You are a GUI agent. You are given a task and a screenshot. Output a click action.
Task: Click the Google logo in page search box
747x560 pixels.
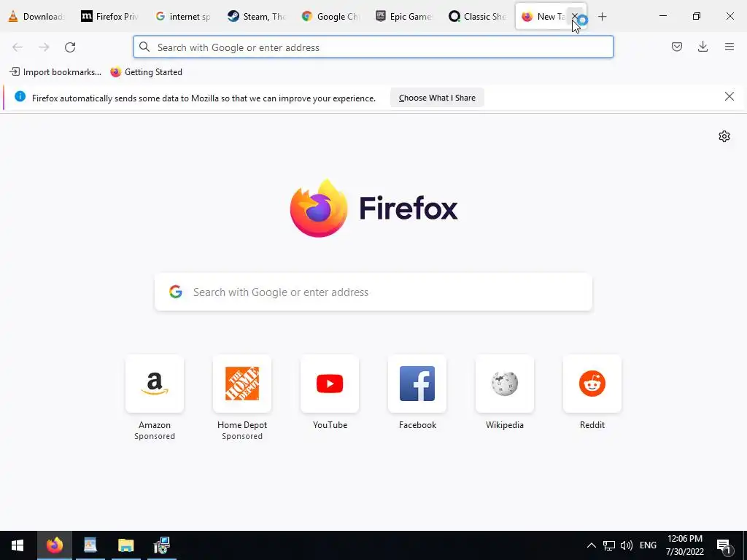pos(176,292)
